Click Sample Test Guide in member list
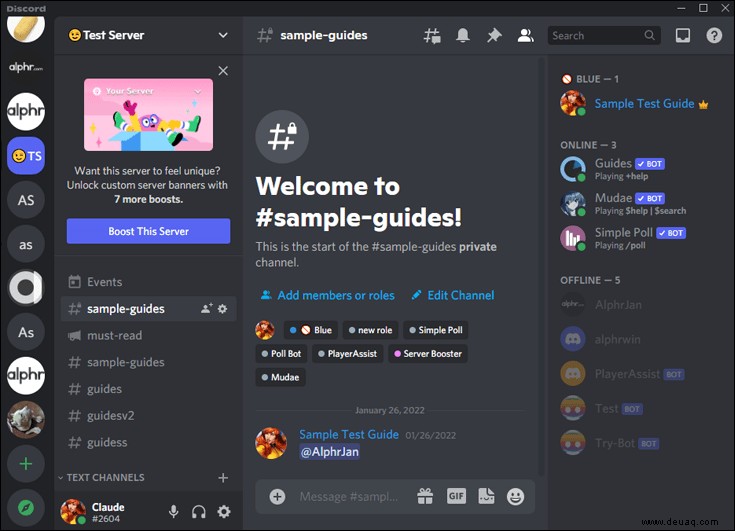735x531 pixels. [x=640, y=104]
